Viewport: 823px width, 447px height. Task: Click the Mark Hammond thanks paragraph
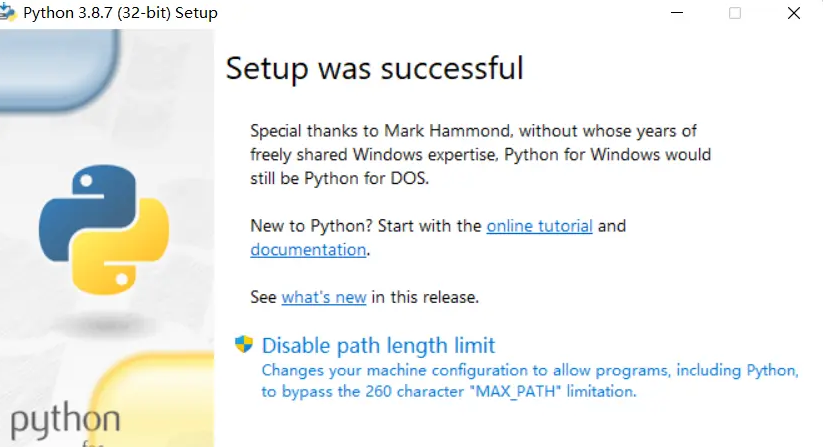point(480,154)
